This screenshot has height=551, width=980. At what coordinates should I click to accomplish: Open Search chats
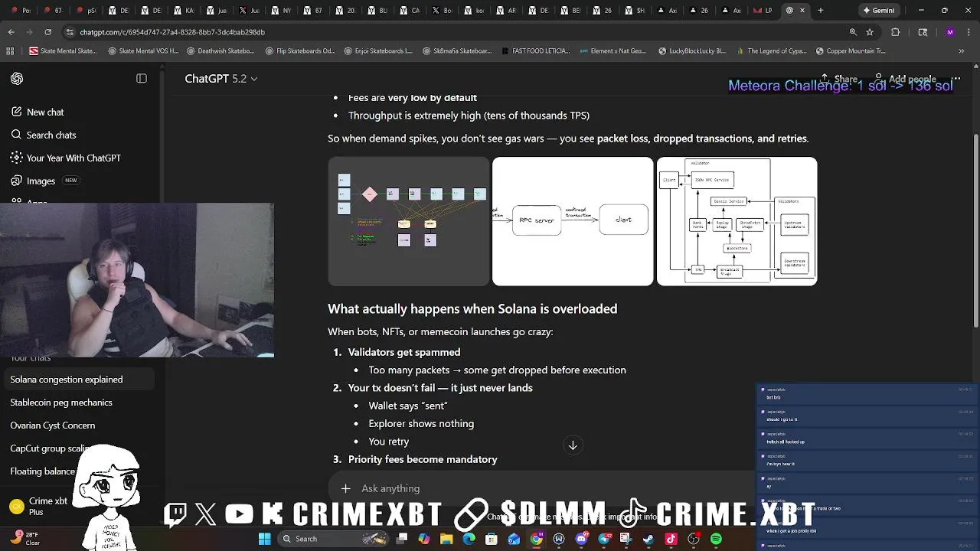[43, 135]
